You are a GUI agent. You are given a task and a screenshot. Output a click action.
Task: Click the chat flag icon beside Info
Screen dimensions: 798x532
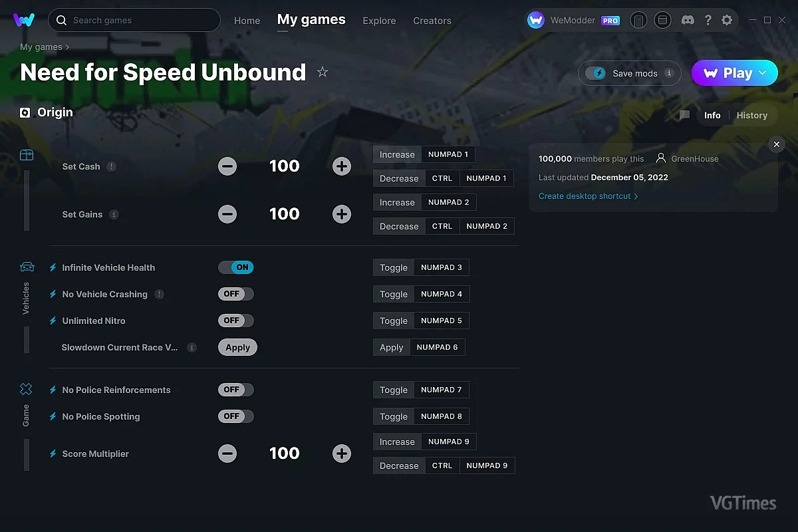pyautogui.click(x=684, y=116)
